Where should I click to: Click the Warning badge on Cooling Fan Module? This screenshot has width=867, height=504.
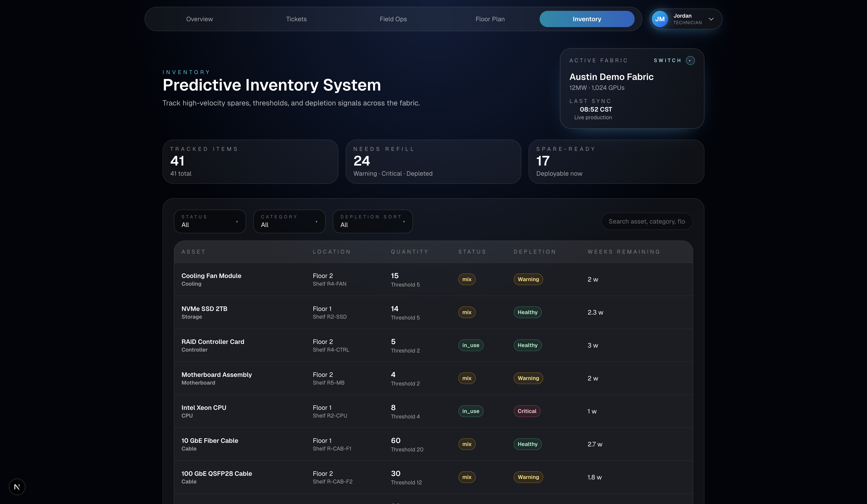(528, 279)
